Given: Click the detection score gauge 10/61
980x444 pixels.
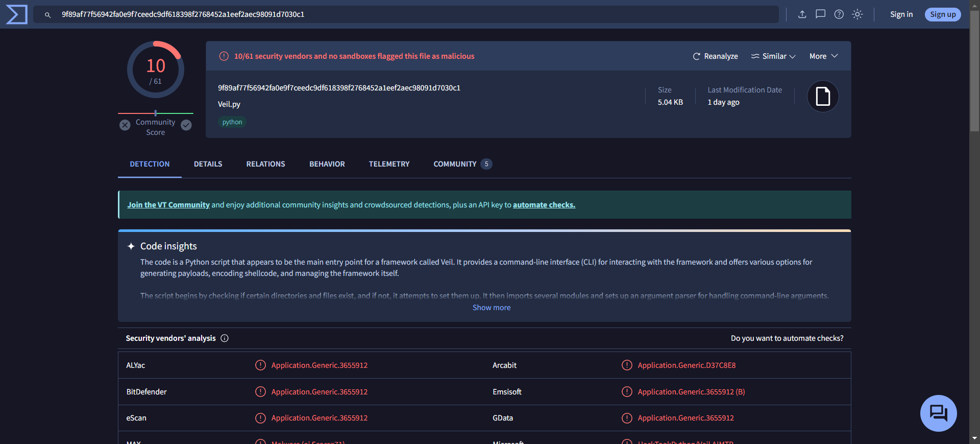Looking at the screenshot, I should pos(156,69).
